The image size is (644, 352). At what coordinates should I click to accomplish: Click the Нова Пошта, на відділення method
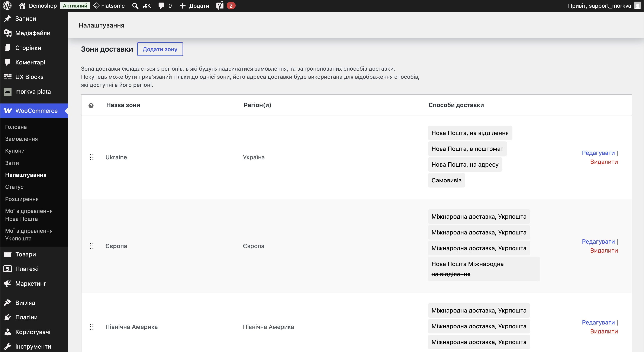pyautogui.click(x=470, y=133)
